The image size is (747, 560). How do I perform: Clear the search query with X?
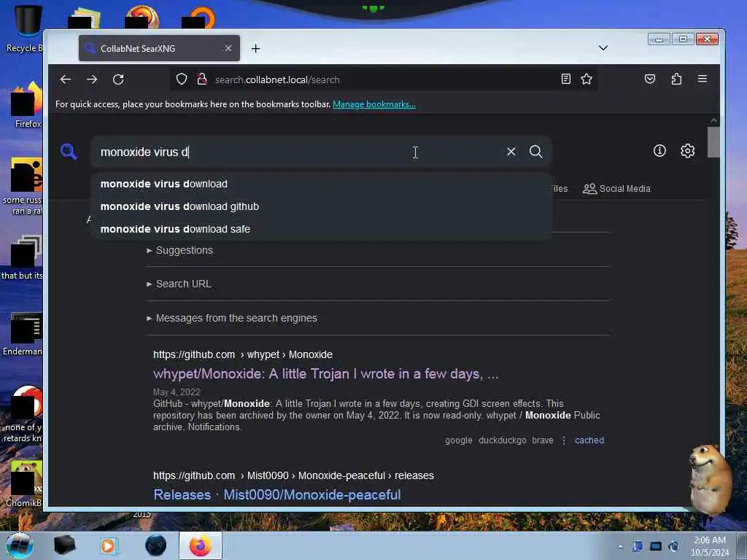[x=511, y=152]
